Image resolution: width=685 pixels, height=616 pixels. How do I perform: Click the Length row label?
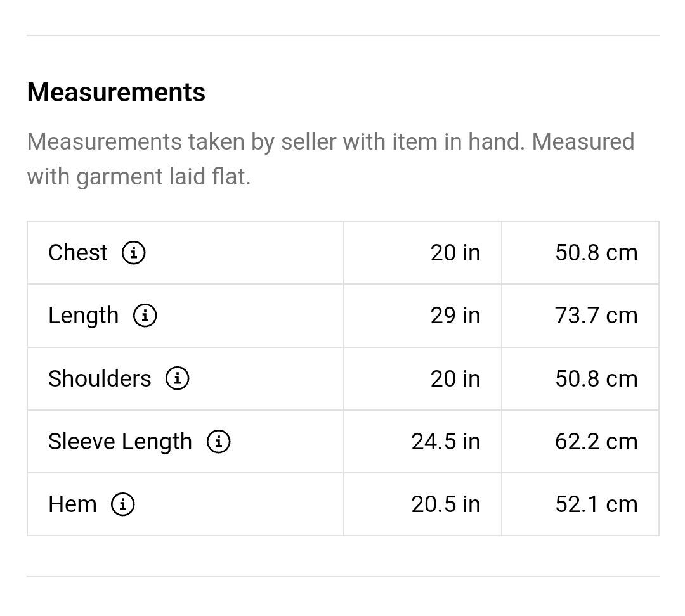[84, 316]
